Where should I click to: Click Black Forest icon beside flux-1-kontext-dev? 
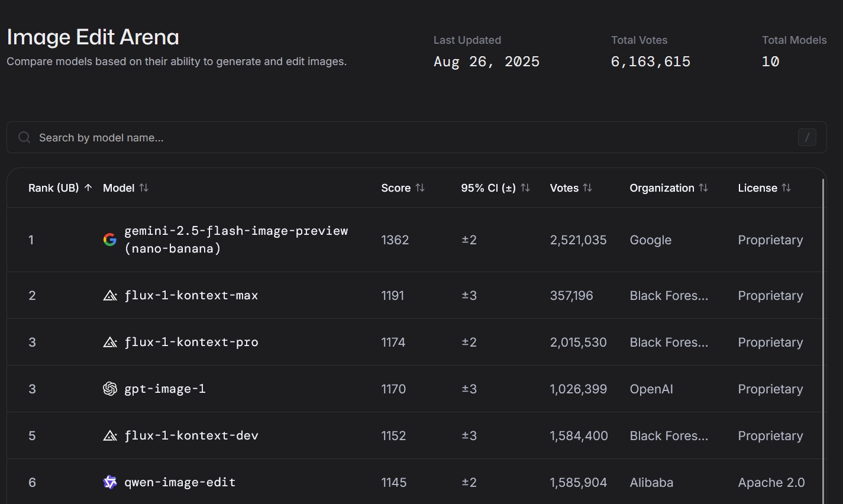[x=110, y=435]
